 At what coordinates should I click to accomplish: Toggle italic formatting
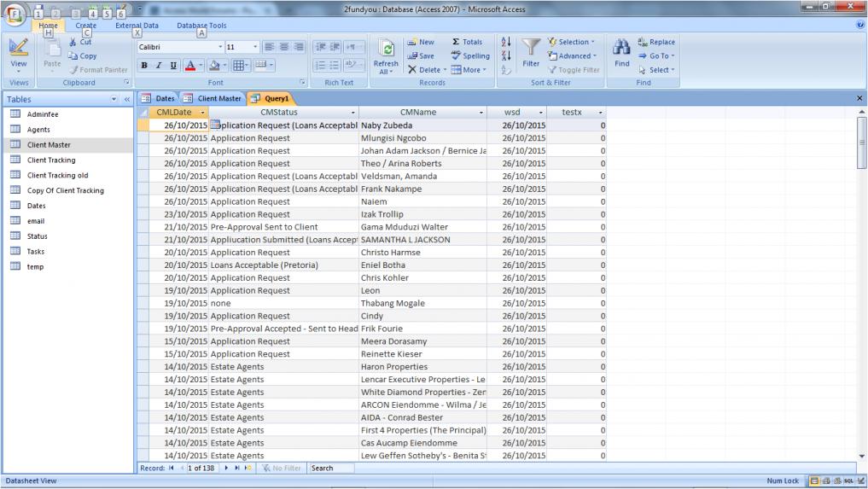(157, 65)
